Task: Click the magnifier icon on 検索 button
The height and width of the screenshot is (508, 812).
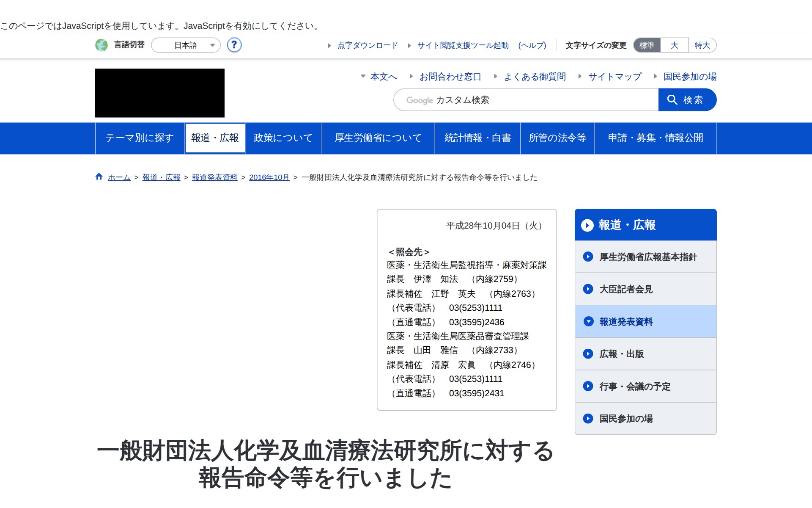Action: click(x=673, y=100)
